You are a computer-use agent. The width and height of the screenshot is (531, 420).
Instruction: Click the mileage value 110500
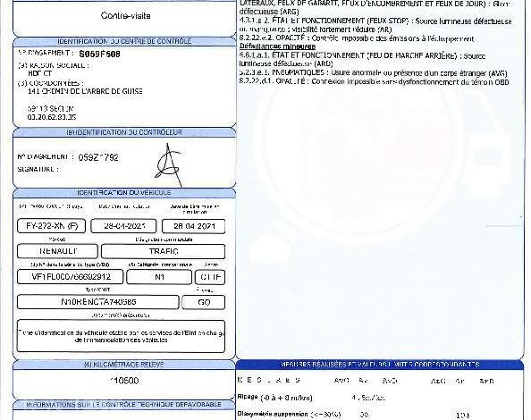pos(124,381)
